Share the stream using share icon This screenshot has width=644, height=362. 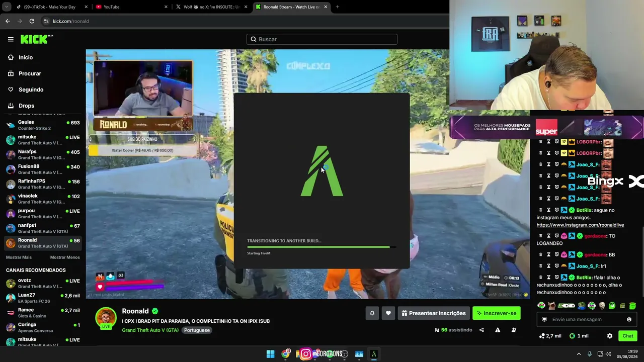click(481, 330)
